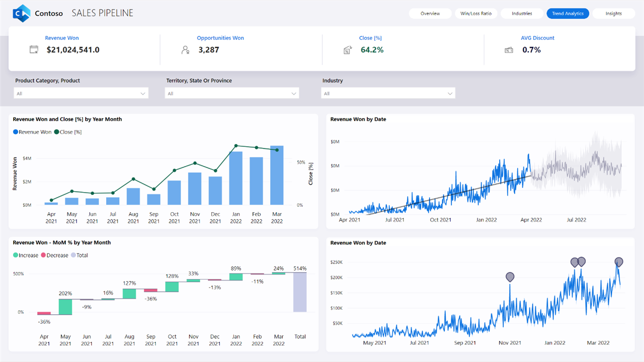Screen dimensions: 644x362
Task: Click the Close [%] legend green dot
Action: 56,132
